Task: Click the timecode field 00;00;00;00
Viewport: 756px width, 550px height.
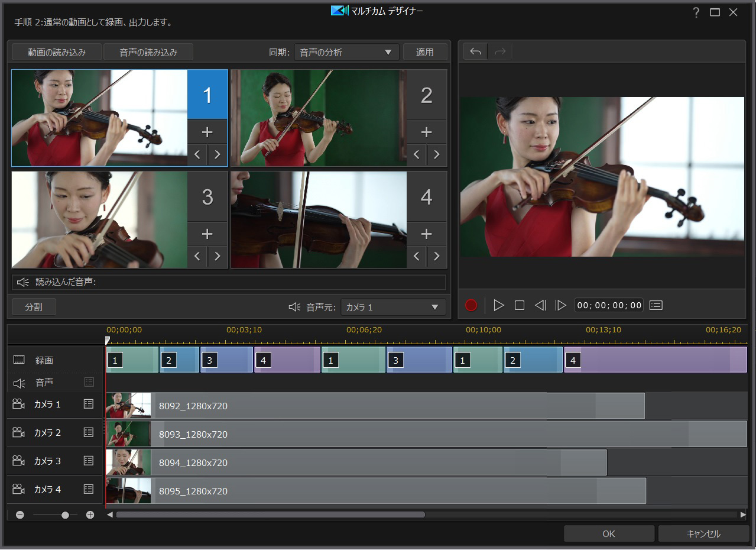Action: [x=609, y=305]
